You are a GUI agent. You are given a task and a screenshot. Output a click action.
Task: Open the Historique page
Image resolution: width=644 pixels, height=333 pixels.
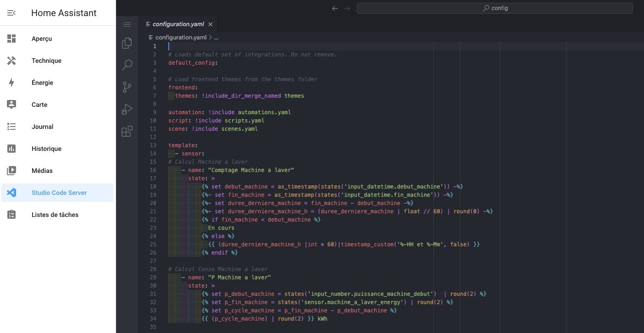tap(46, 149)
